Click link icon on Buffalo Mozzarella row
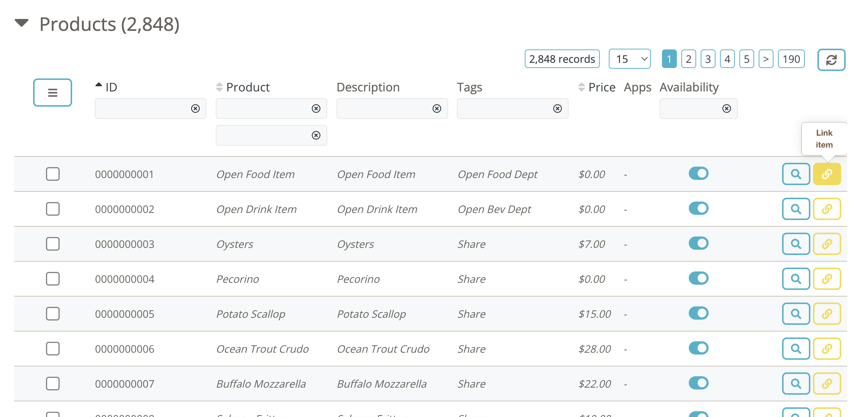Image resolution: width=868 pixels, height=417 pixels. click(x=827, y=384)
